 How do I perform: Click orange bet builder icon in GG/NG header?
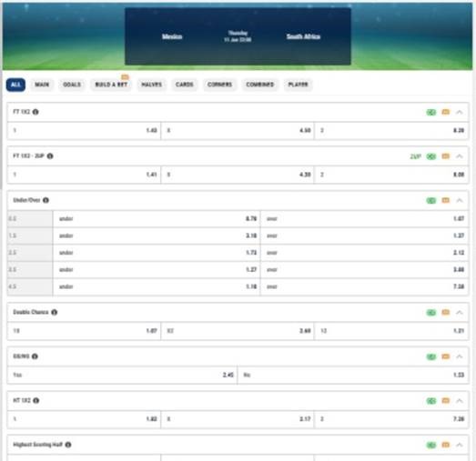click(445, 356)
